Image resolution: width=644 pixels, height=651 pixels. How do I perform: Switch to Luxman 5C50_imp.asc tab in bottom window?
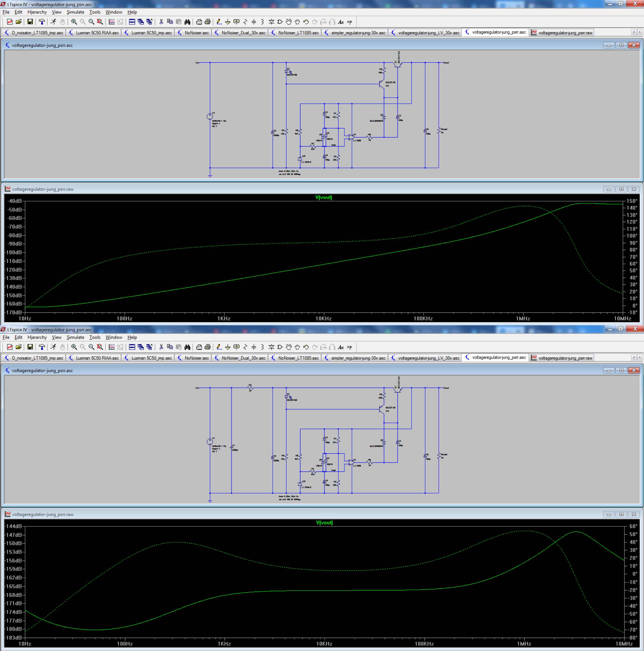point(148,358)
